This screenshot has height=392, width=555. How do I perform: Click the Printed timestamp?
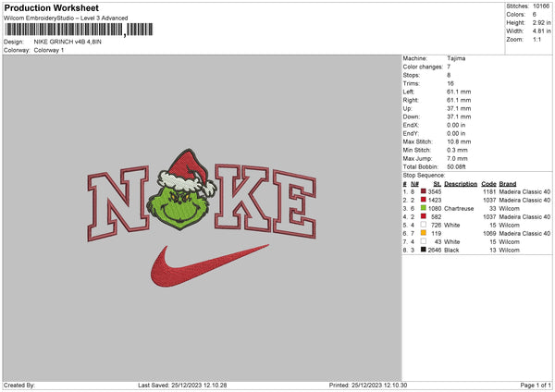click(368, 385)
